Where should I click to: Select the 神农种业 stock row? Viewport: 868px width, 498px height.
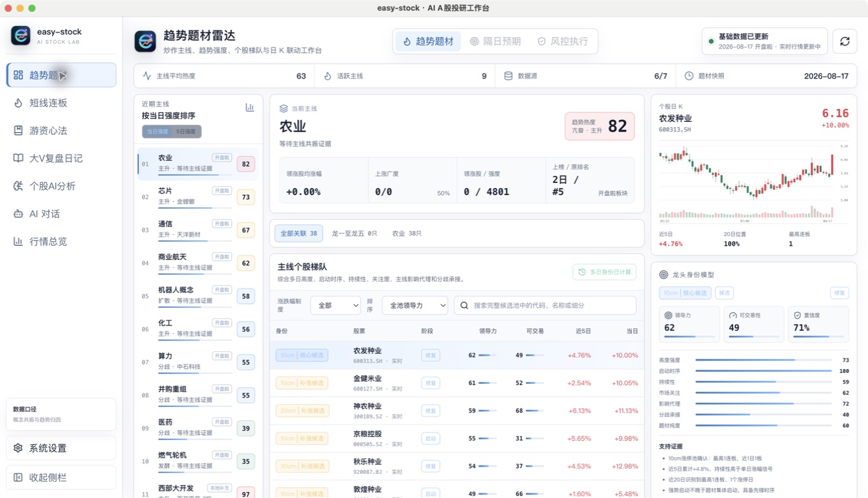(x=457, y=411)
